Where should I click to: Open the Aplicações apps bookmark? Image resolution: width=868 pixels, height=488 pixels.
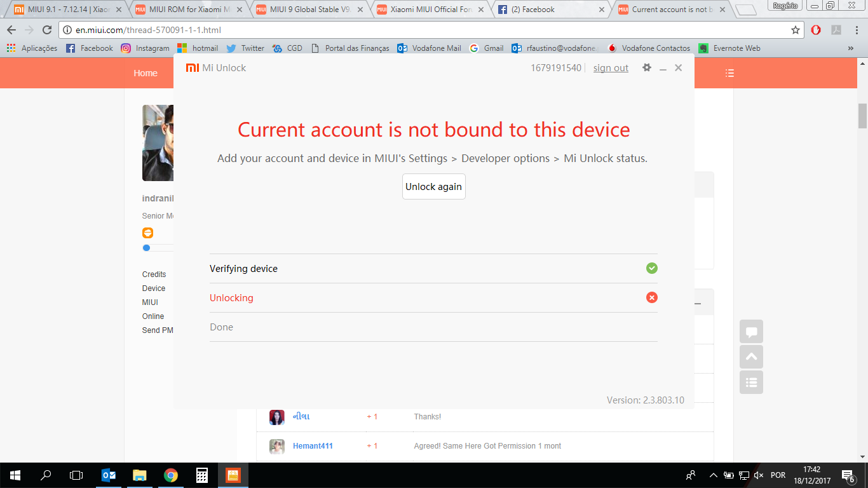point(31,48)
